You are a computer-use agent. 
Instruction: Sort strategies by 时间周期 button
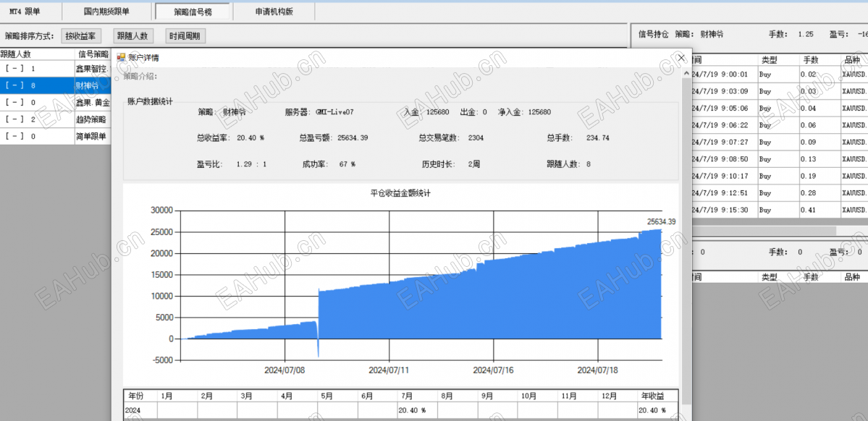tap(185, 36)
